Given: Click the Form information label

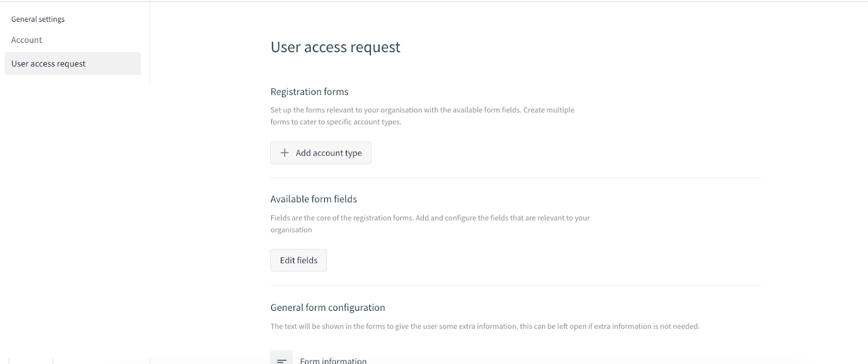Looking at the screenshot, I should (x=333, y=360).
